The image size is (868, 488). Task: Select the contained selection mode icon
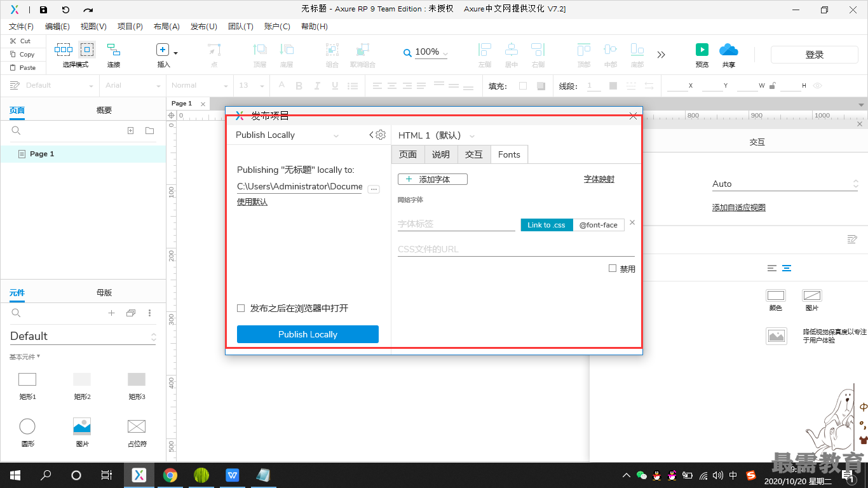87,50
